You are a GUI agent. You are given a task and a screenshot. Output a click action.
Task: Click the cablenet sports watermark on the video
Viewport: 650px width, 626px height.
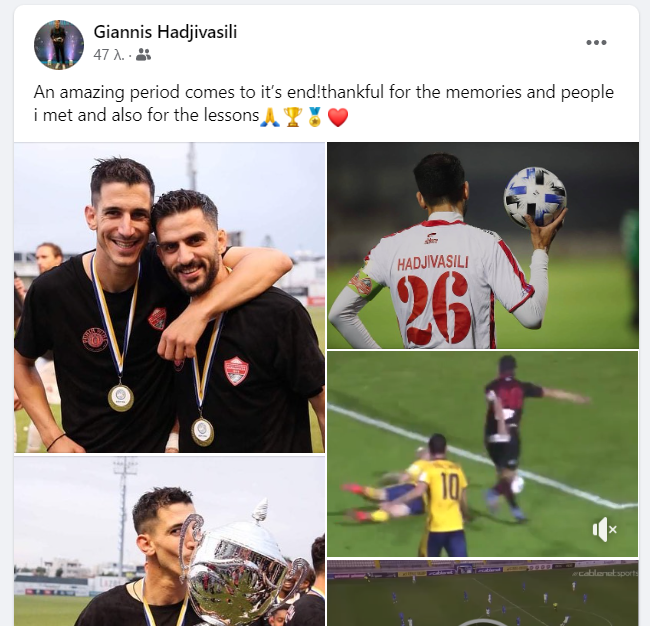pos(605,573)
